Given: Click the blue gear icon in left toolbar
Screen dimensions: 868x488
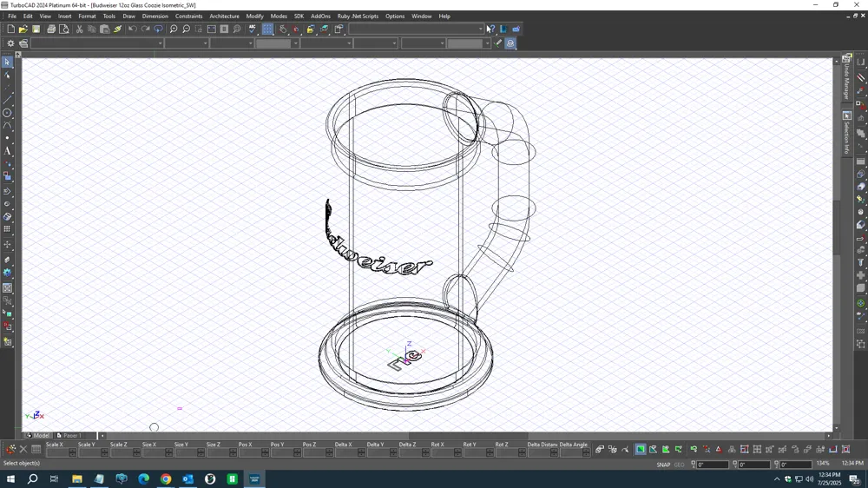Looking at the screenshot, I should [x=7, y=273].
